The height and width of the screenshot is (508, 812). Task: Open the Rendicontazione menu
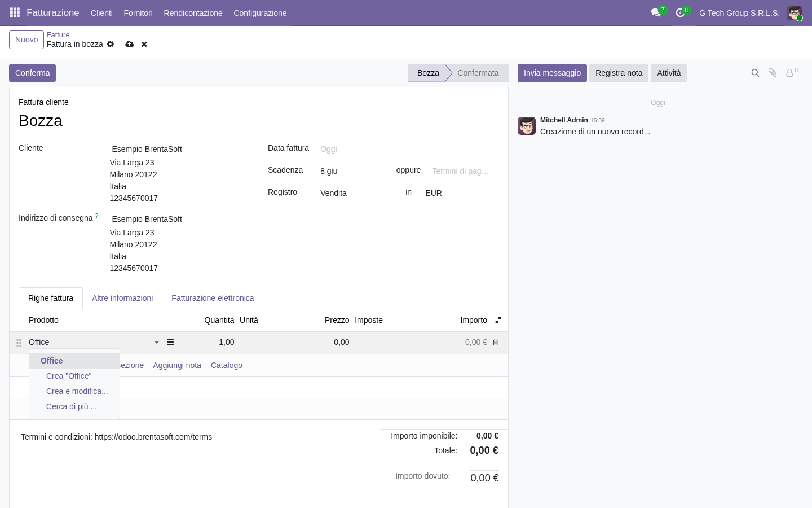pos(193,13)
